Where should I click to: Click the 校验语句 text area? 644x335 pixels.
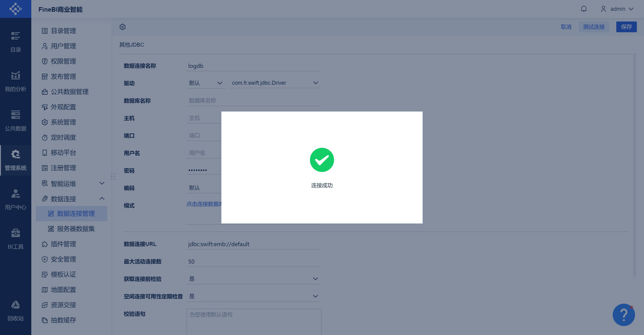(254, 322)
